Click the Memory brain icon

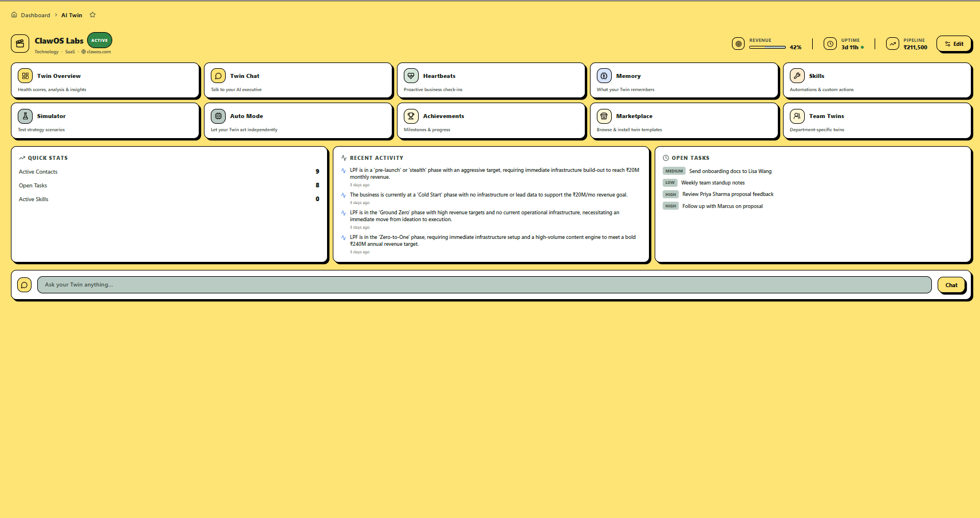[604, 76]
